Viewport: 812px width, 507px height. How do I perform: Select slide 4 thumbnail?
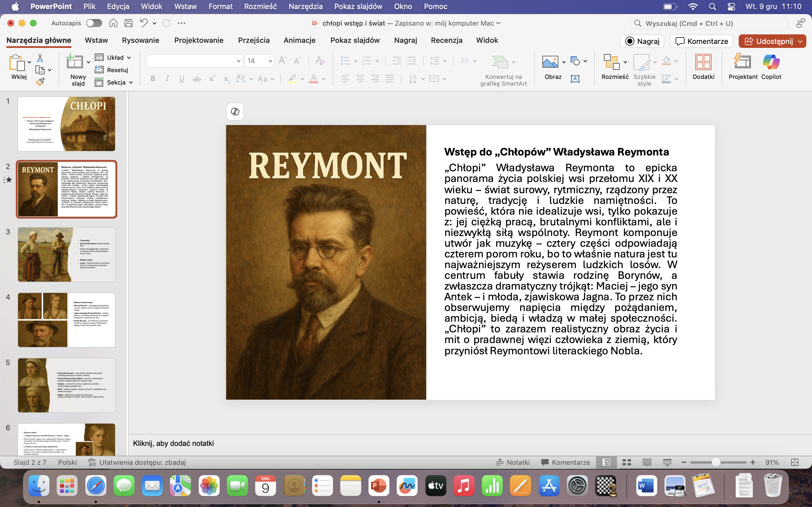[x=67, y=320]
